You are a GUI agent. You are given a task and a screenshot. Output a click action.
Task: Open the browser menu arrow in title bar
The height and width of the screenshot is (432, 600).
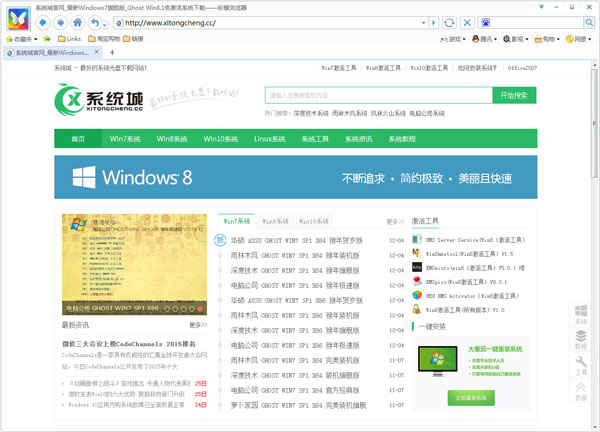tap(541, 7)
